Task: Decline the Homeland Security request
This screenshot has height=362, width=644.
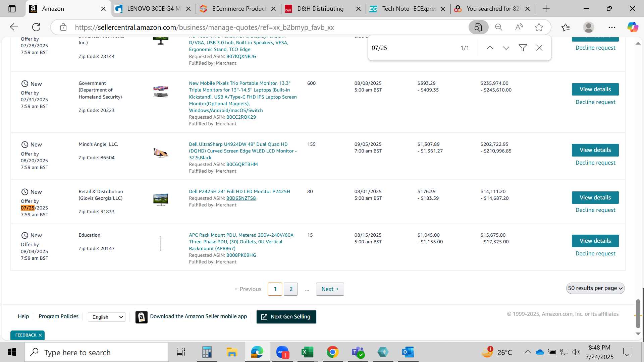Action: click(595, 102)
